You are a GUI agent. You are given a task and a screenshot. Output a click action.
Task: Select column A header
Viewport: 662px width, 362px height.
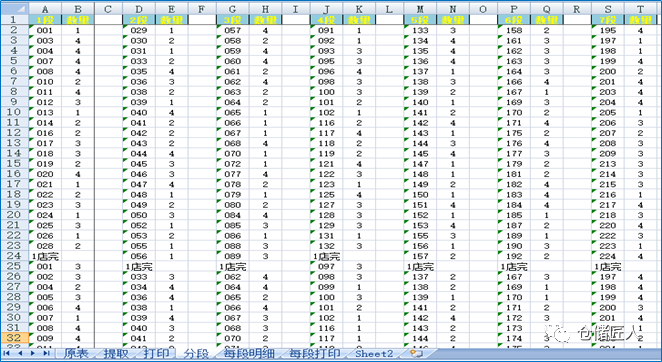pos(45,9)
